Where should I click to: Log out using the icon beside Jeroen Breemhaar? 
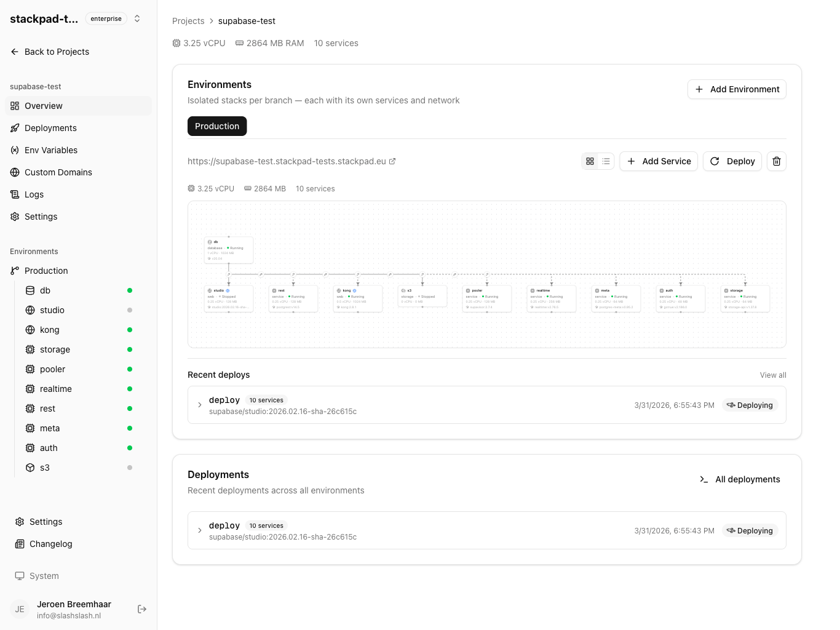142,609
